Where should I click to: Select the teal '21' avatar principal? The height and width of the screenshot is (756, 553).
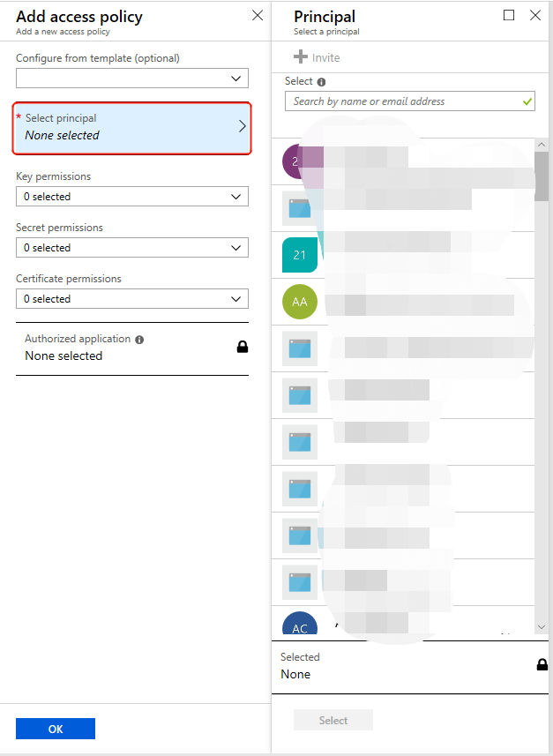click(299, 254)
